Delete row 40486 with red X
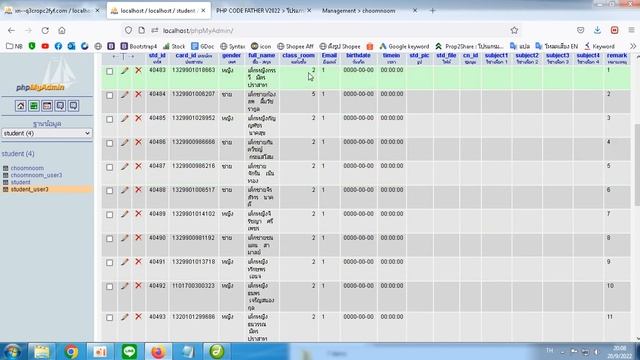 (138, 142)
